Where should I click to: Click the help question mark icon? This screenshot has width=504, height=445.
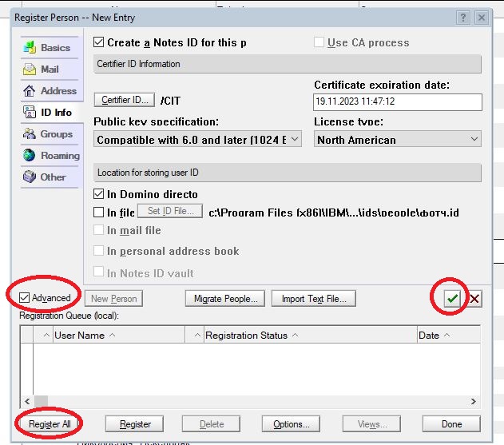463,18
